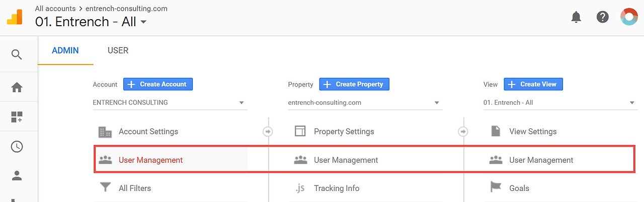Click view-level User Management people icon
The image size is (644, 202).
click(496, 160)
